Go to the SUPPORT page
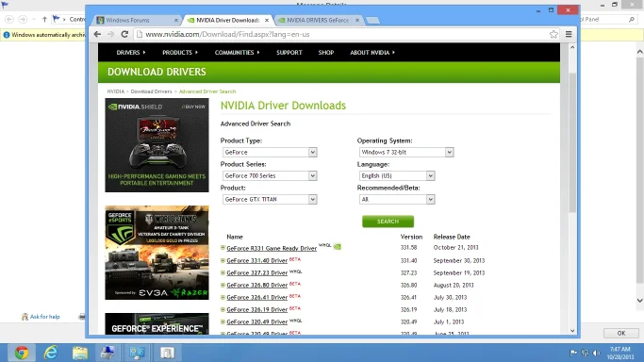 click(289, 53)
